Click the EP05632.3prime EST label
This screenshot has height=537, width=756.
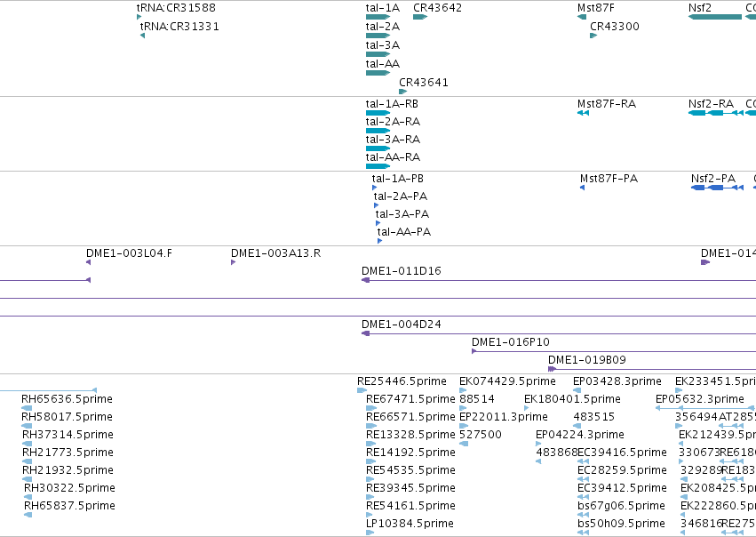[x=700, y=399]
